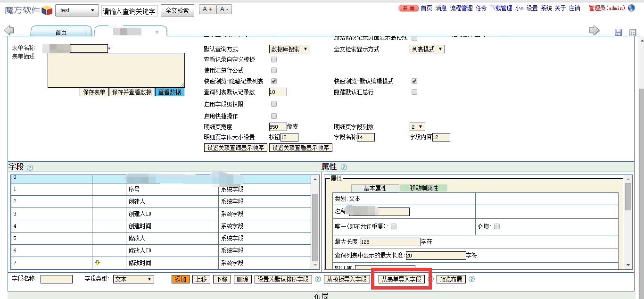The height and width of the screenshot is (299, 644).
Task: Click 保存表单 button
Action: pyautogui.click(x=94, y=92)
